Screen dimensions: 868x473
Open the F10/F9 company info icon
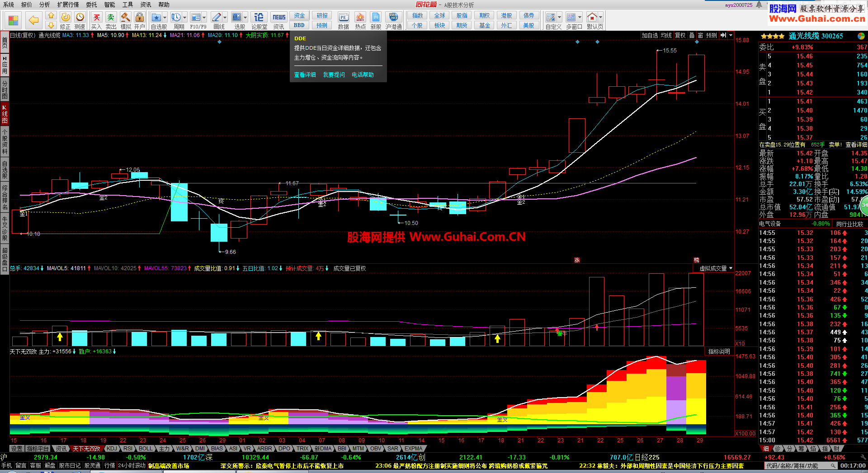[196, 17]
